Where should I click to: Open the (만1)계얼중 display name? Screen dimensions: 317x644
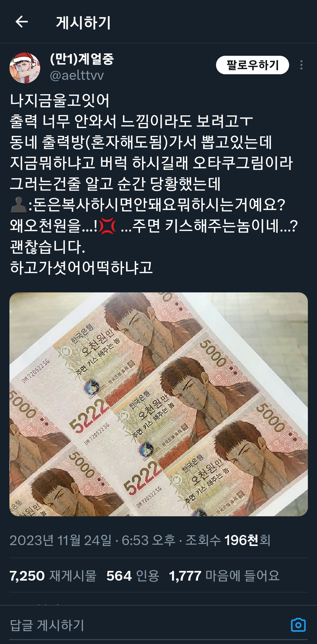pyautogui.click(x=82, y=59)
